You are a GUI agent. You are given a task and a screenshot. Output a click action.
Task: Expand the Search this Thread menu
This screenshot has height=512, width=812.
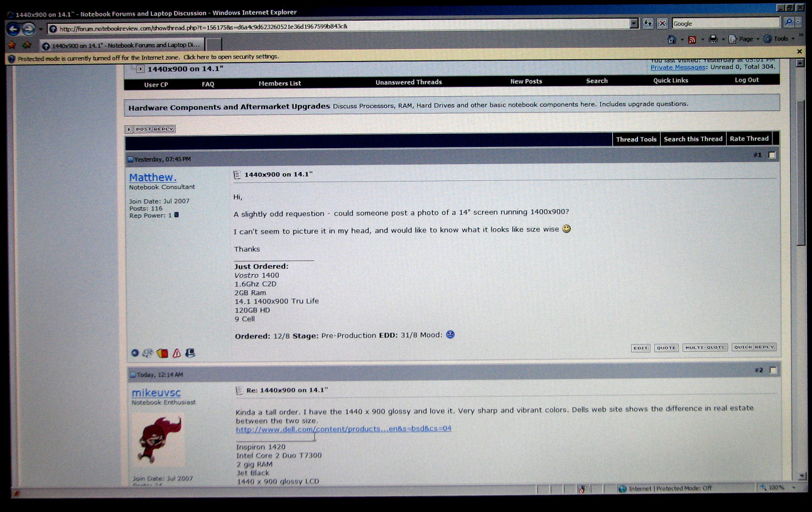pyautogui.click(x=693, y=139)
